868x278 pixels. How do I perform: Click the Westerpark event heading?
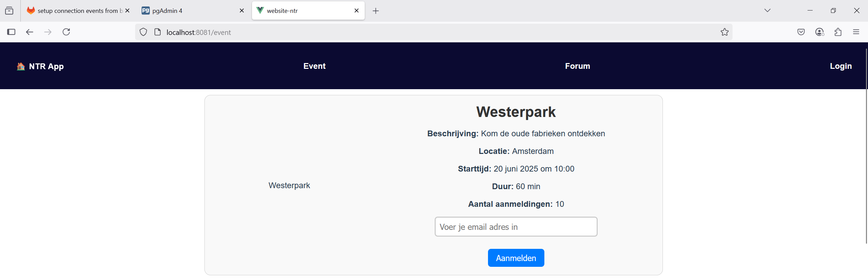516,112
